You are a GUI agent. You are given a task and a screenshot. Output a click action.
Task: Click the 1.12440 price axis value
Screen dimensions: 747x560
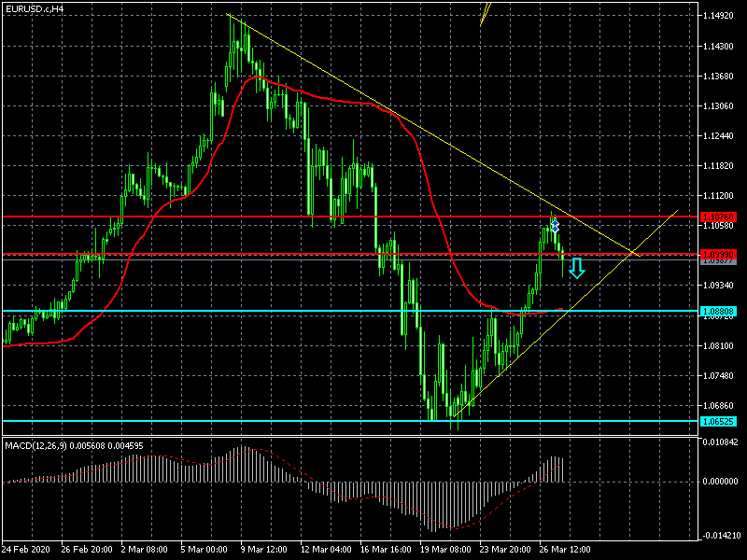[718, 136]
